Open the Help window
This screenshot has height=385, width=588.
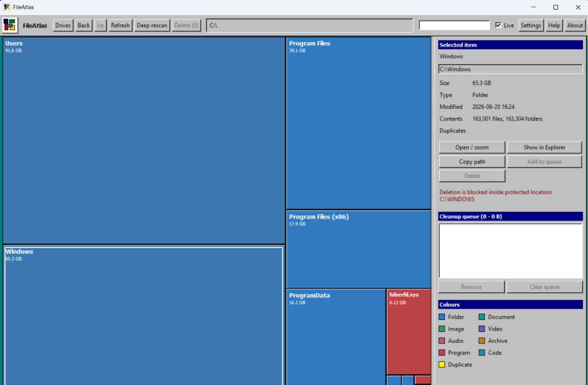[x=554, y=25]
